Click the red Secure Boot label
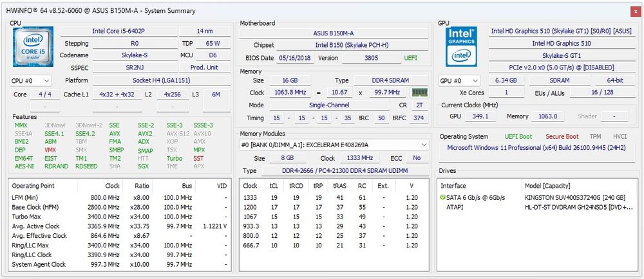 [x=562, y=137]
